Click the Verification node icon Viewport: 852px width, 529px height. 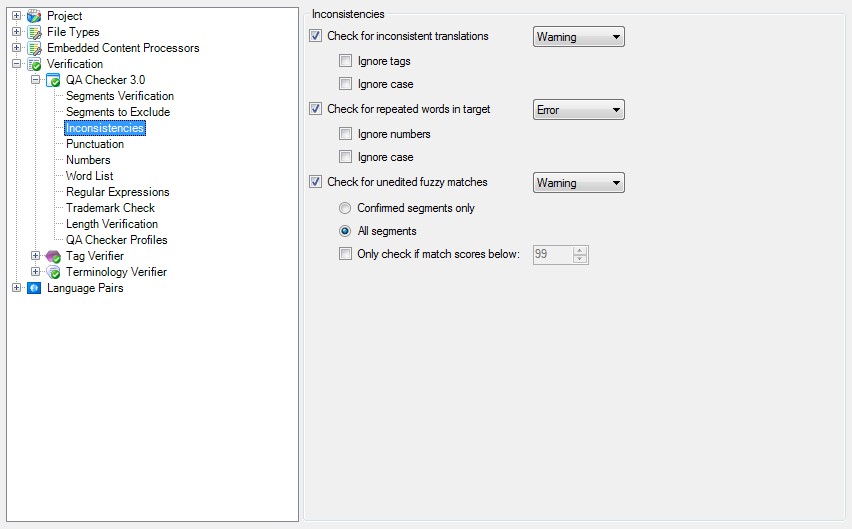(x=34, y=64)
